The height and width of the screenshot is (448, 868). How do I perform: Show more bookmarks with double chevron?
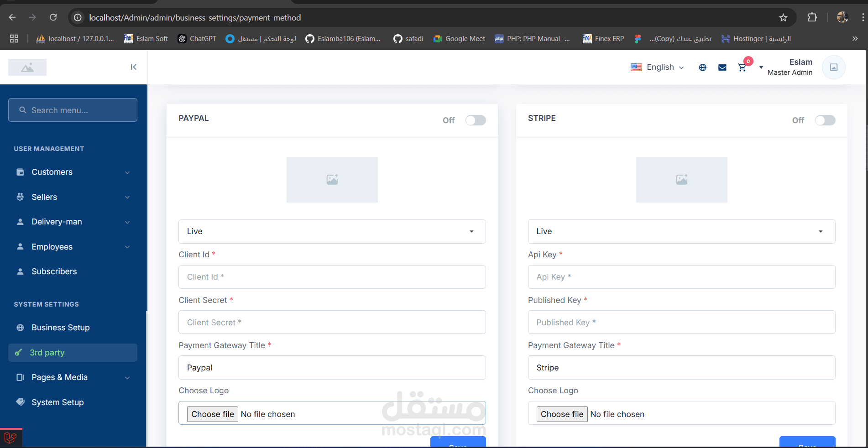coord(855,39)
